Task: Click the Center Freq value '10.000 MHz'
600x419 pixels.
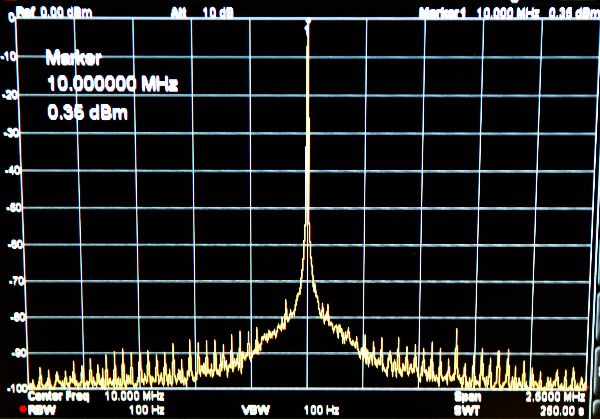Action: (134, 396)
